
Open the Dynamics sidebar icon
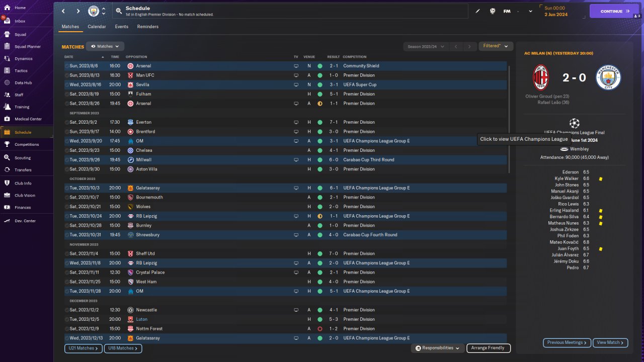[x=7, y=59]
